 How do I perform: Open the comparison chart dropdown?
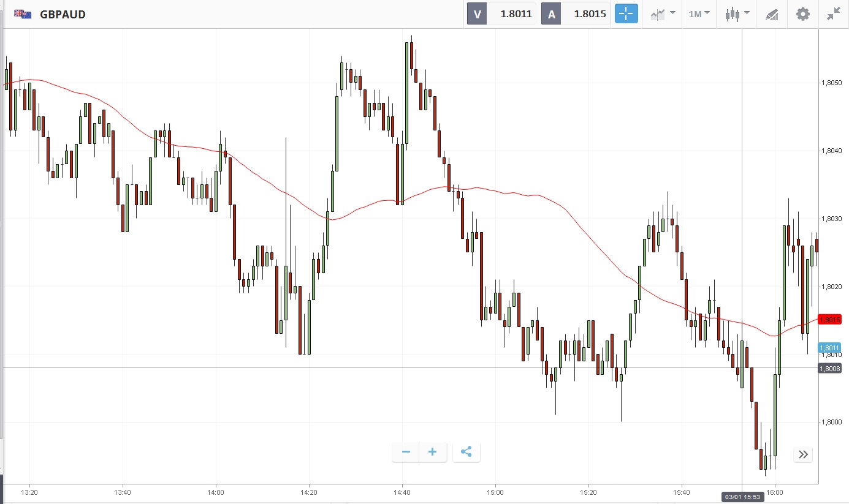(x=663, y=13)
